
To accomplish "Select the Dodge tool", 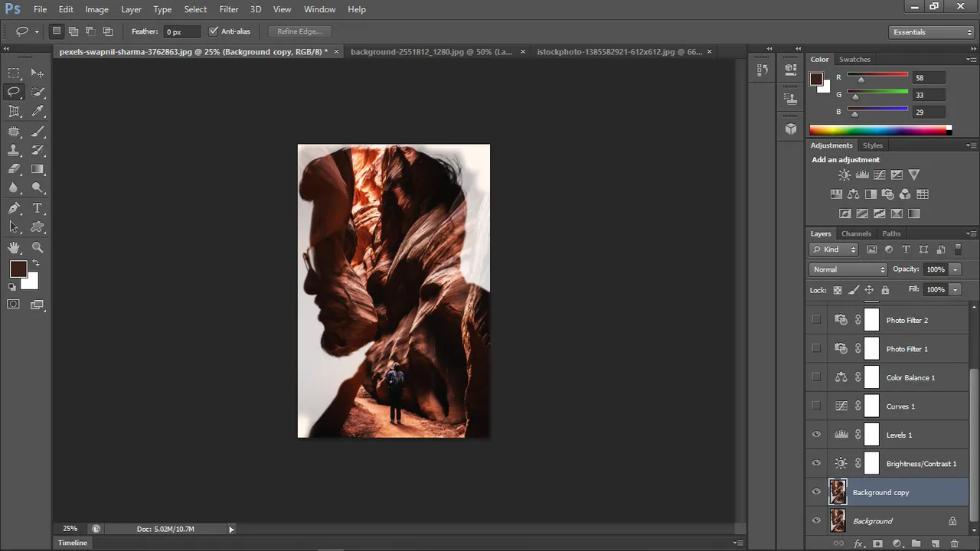I will click(38, 188).
